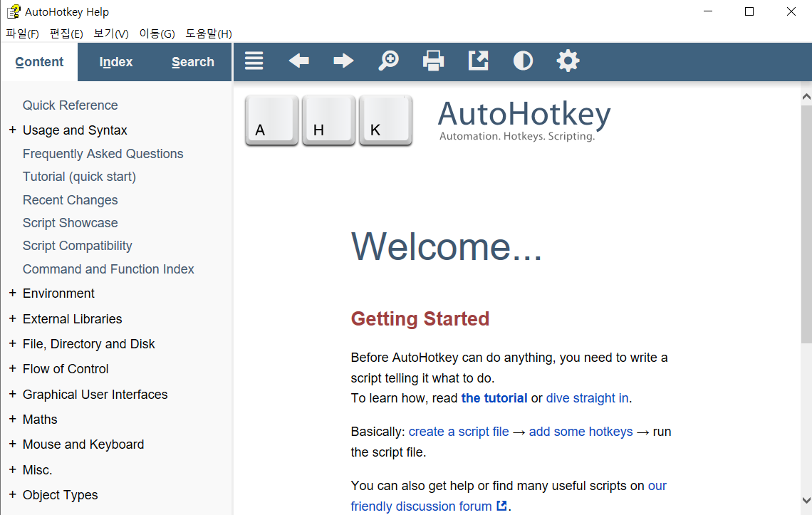Switch to the Index tab
Screen dimensions: 812x515
point(116,62)
